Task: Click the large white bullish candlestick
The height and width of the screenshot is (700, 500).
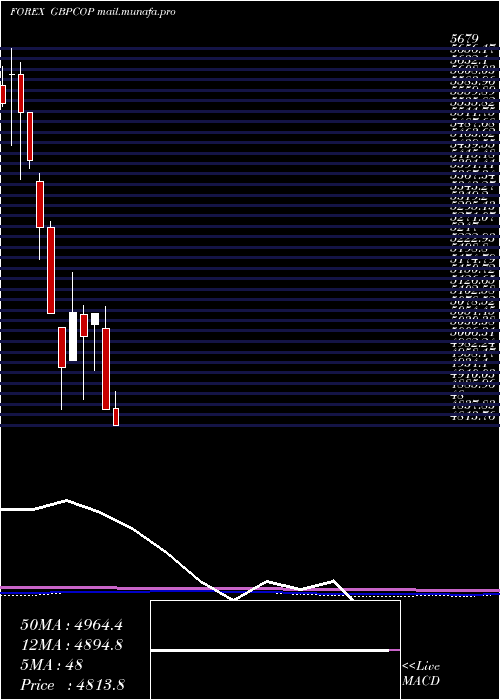Action: 73,337
